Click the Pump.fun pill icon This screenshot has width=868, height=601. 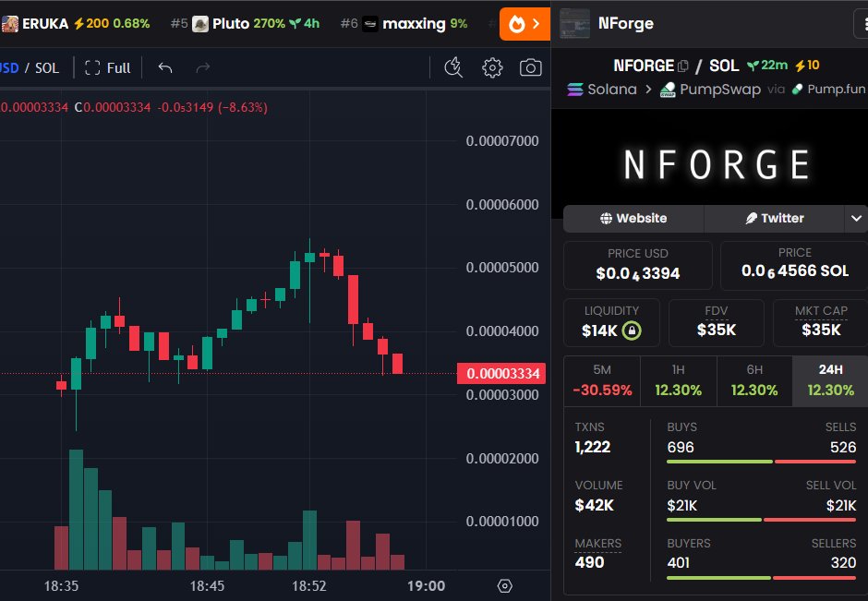tap(797, 90)
